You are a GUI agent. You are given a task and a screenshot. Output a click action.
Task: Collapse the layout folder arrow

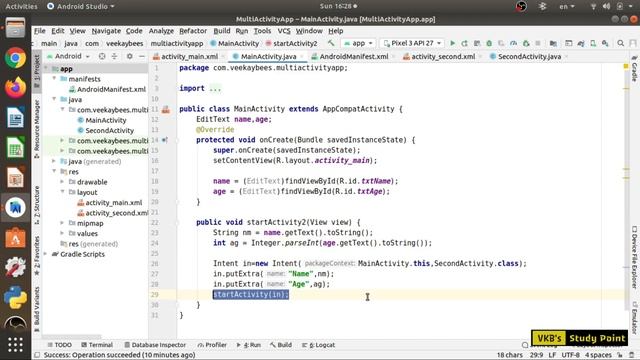point(62,192)
